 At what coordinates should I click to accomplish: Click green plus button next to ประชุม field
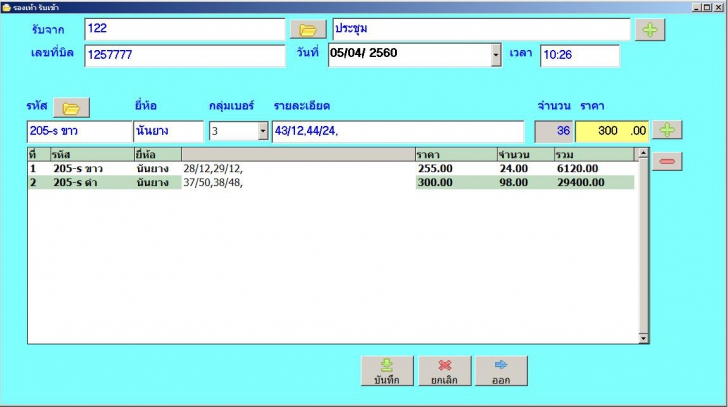tap(650, 30)
